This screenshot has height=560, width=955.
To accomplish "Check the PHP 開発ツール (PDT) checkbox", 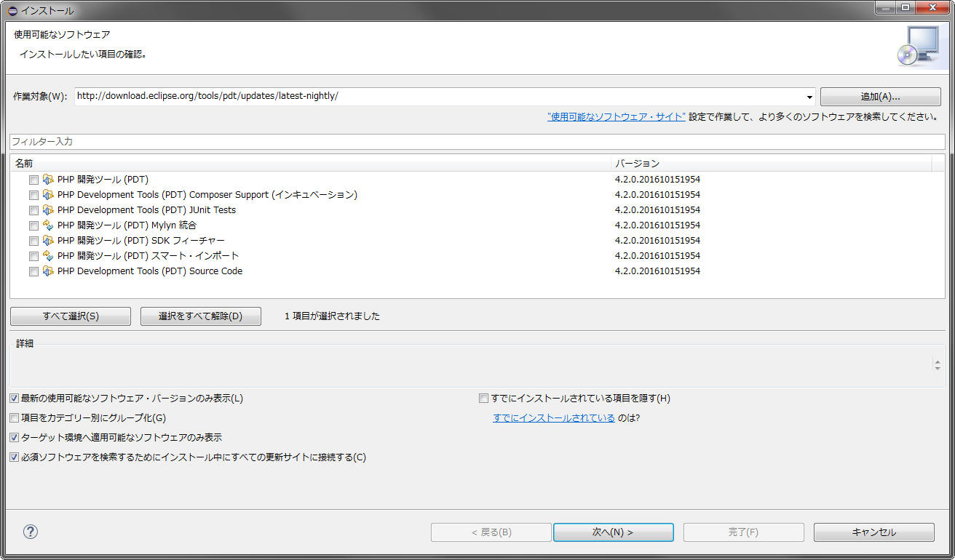I will (x=33, y=180).
